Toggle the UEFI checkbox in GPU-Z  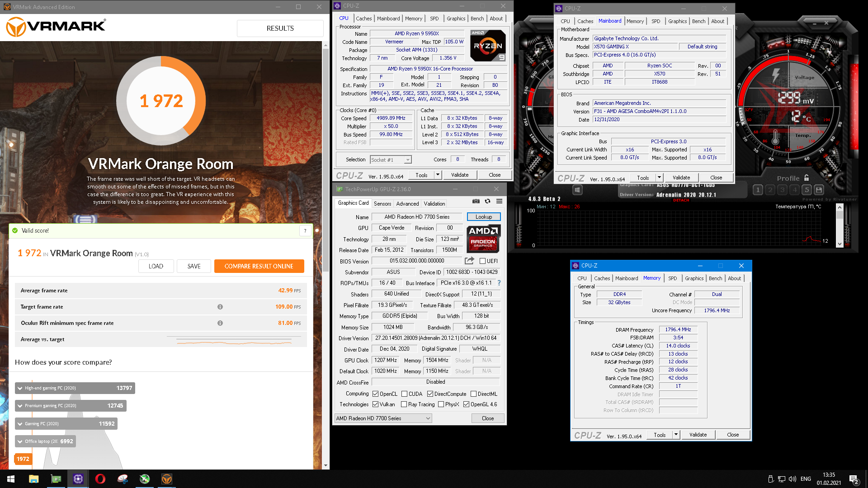[x=482, y=261]
